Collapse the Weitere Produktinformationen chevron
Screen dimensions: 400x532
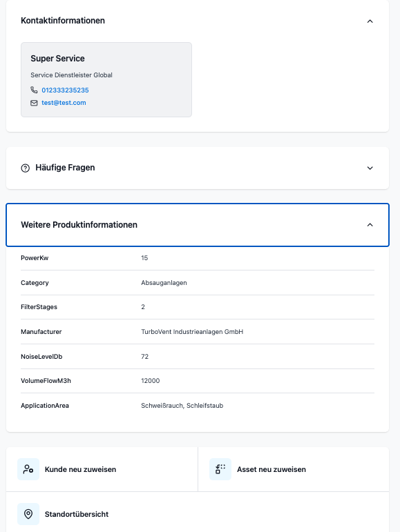[370, 225]
